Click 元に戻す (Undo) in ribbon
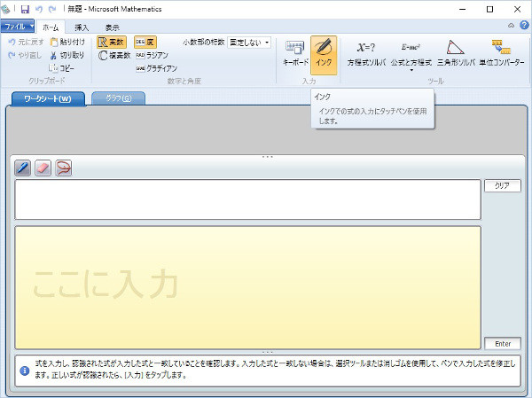532x398 pixels. pyautogui.click(x=26, y=42)
